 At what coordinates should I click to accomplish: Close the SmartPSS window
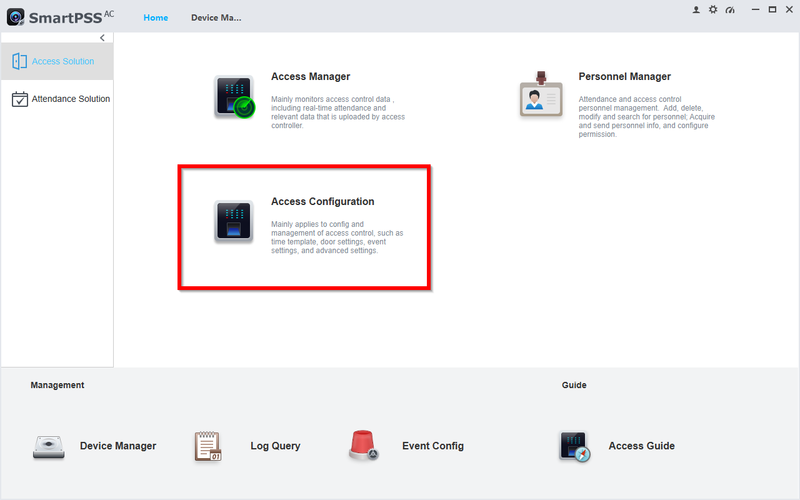[x=789, y=10]
